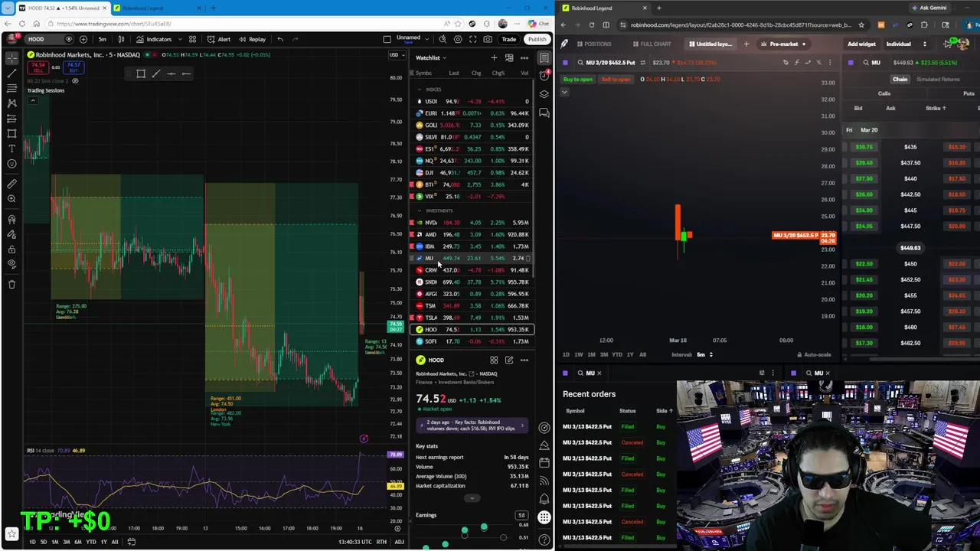Open the three-dot menu on MU put chart widget
Image resolution: width=980 pixels, height=551 pixels.
830,62
